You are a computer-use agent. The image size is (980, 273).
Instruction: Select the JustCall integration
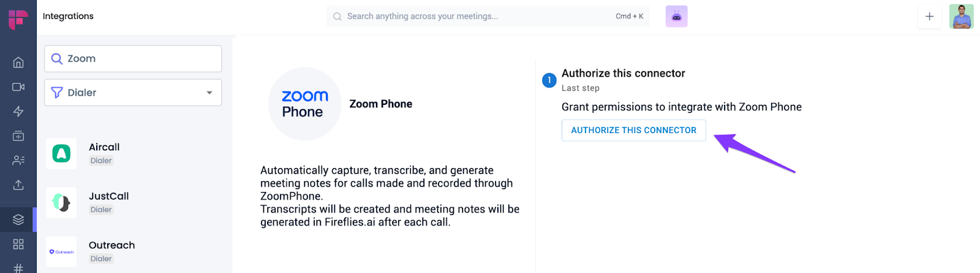[x=108, y=202]
